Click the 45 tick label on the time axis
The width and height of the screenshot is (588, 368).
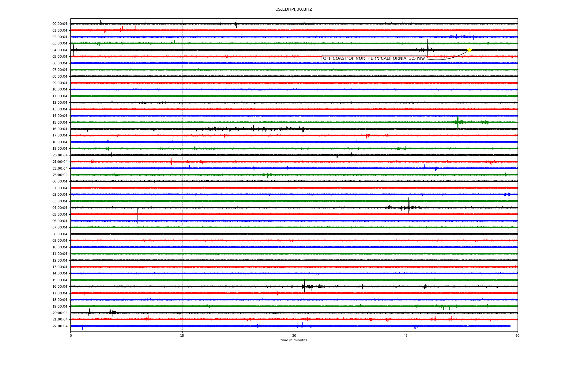(406, 335)
